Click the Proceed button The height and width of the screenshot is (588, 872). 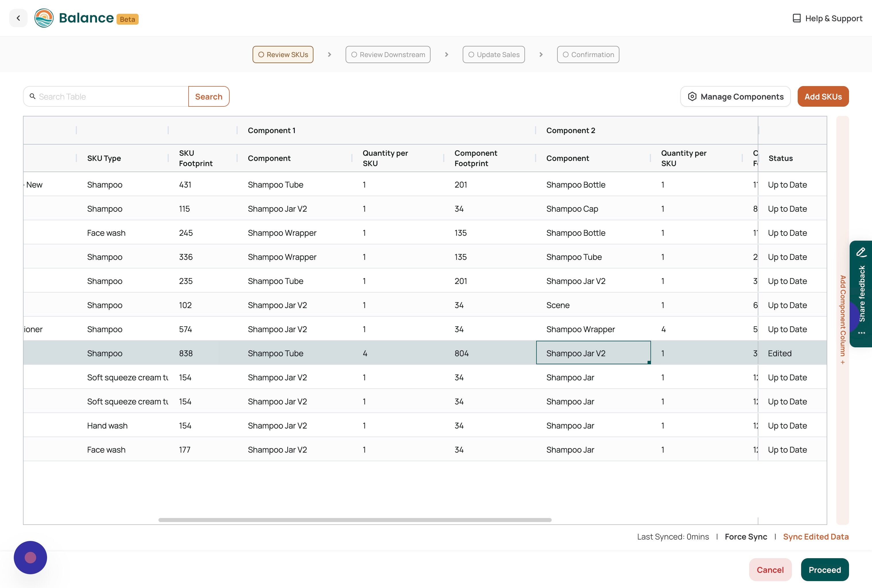[825, 570]
